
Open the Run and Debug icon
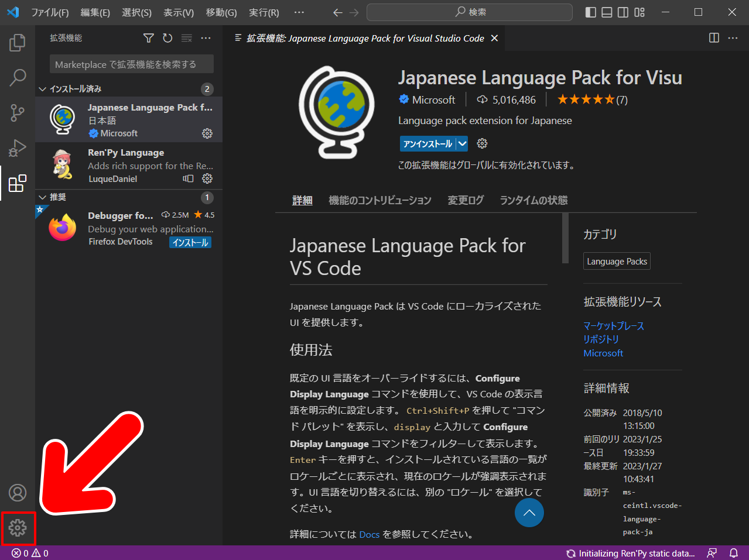pos(18,148)
